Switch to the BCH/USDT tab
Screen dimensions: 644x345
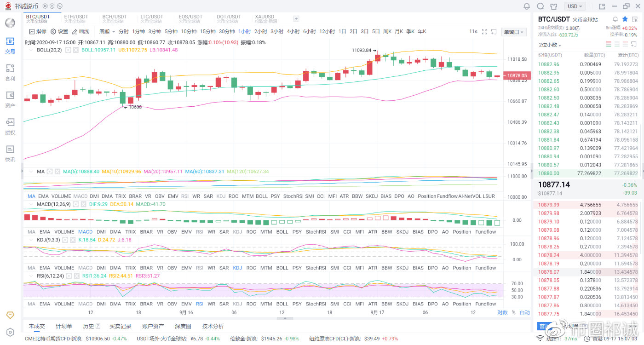point(115,19)
